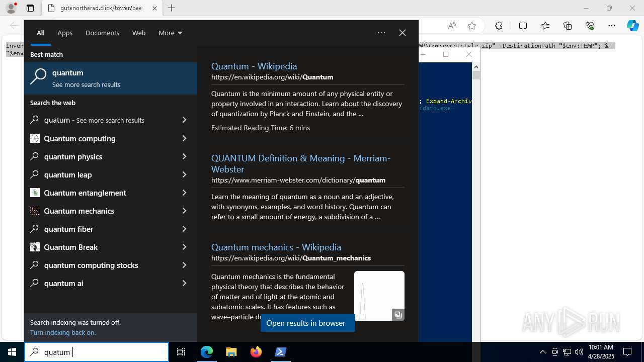This screenshot has height=362, width=644.
Task: Open the volume tray icon
Action: click(579, 352)
